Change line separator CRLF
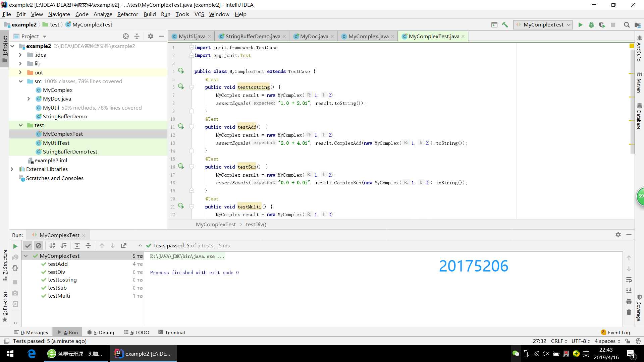Viewport: 644px width, 362px height. 559,341
